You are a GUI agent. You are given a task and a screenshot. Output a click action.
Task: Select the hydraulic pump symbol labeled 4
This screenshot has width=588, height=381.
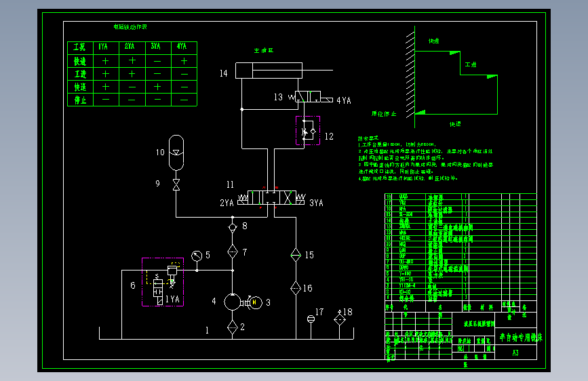(233, 302)
